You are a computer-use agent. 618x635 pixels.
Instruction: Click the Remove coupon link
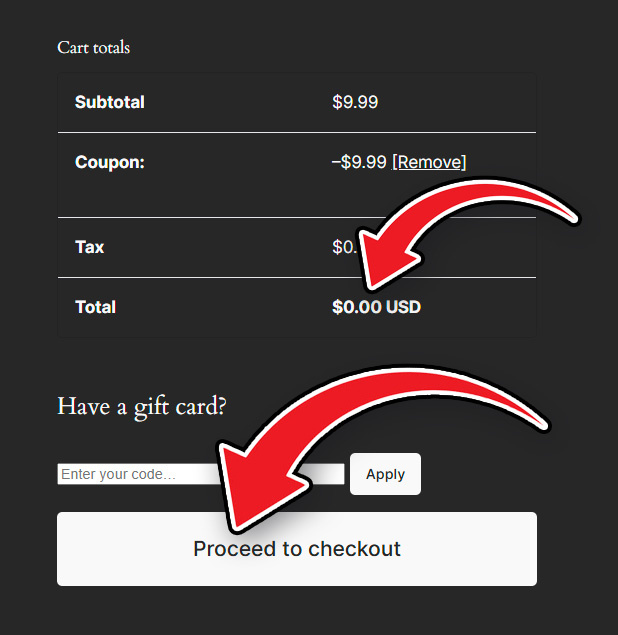tap(429, 162)
